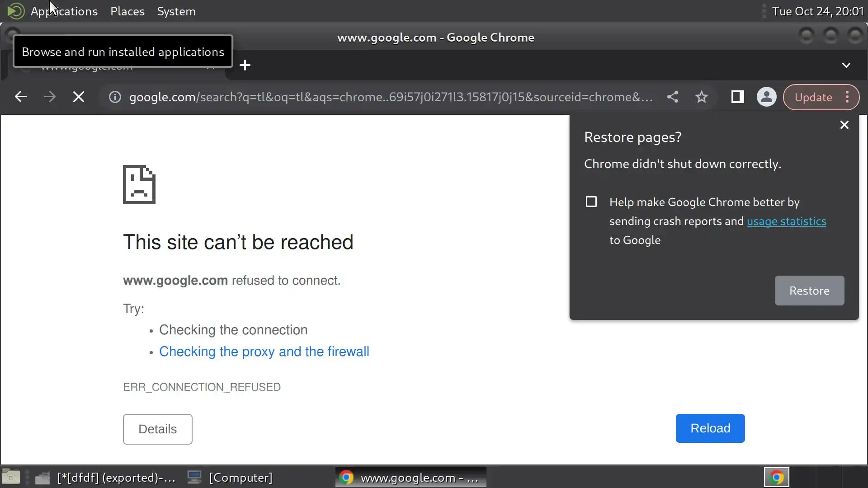Click the back navigation arrow
The width and height of the screenshot is (868, 488).
pyautogui.click(x=20, y=97)
